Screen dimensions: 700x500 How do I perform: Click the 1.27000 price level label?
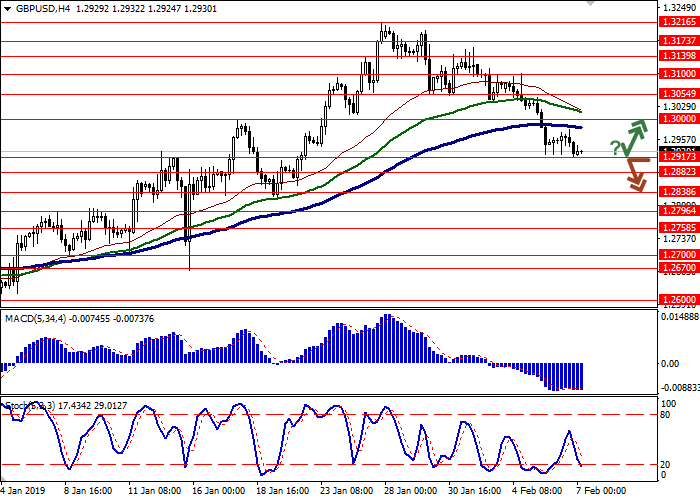[x=678, y=255]
